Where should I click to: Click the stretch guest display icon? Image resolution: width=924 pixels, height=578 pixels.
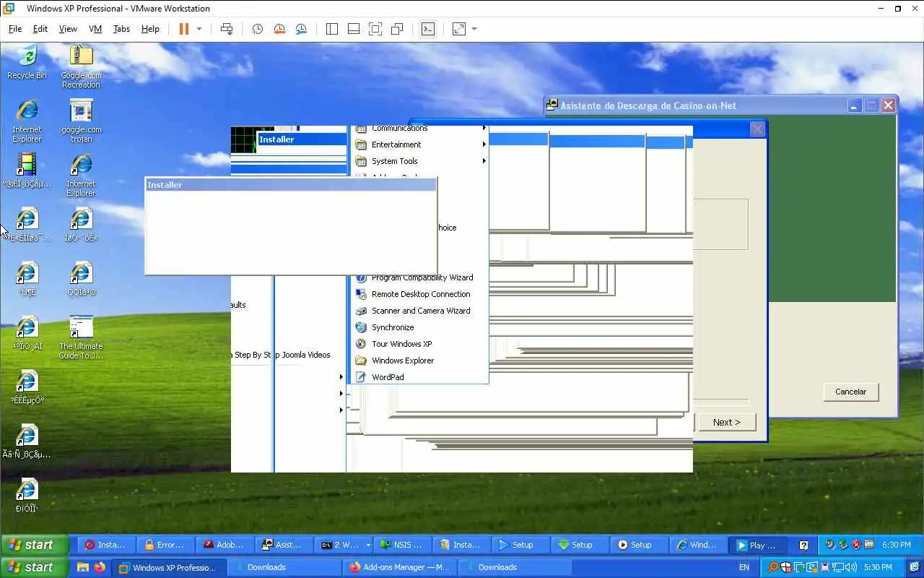459,29
